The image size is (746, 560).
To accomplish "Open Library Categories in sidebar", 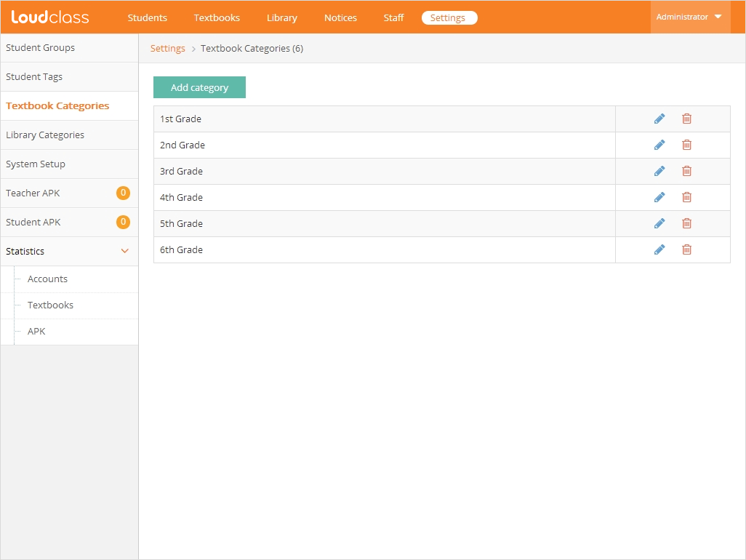I will click(x=70, y=135).
